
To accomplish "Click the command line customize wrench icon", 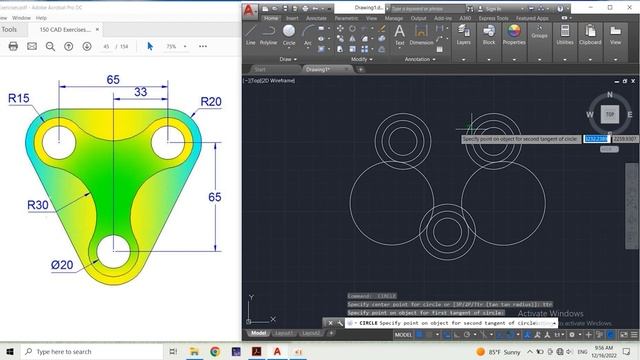I will 340,323.
